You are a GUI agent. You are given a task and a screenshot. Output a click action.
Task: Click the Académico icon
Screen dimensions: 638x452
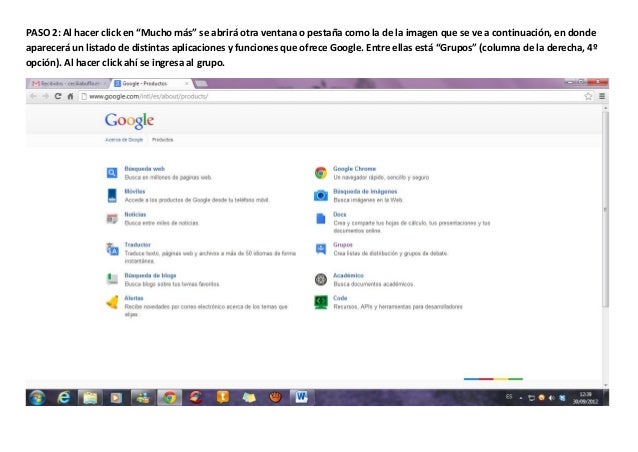(x=321, y=279)
